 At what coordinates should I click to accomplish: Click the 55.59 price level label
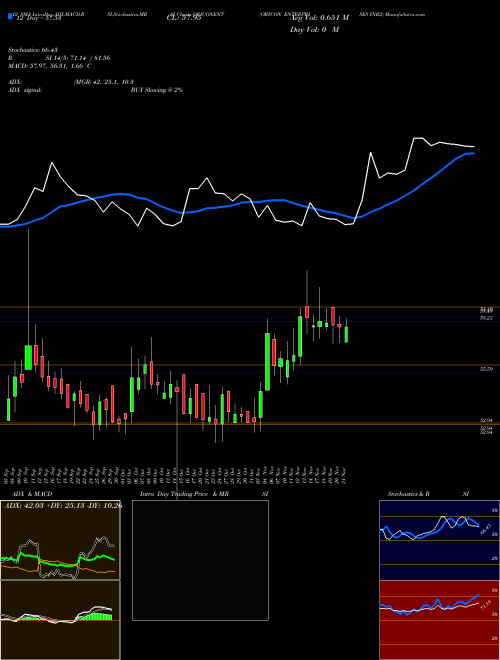[487, 369]
